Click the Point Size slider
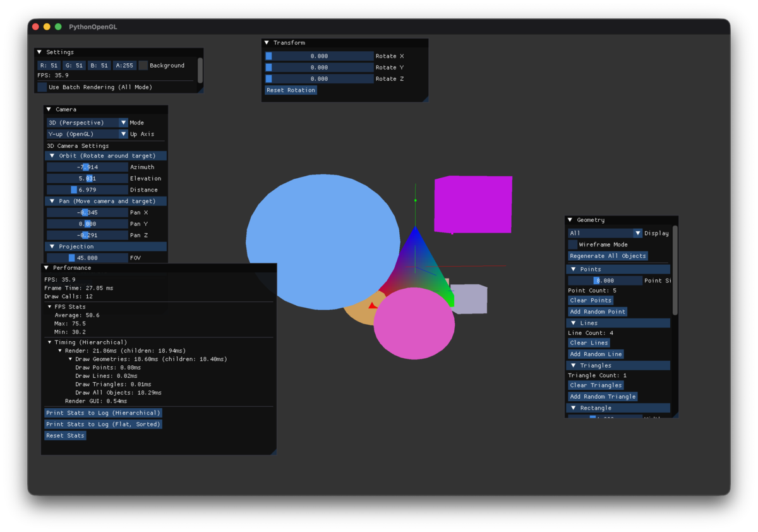The width and height of the screenshot is (758, 532). [605, 281]
